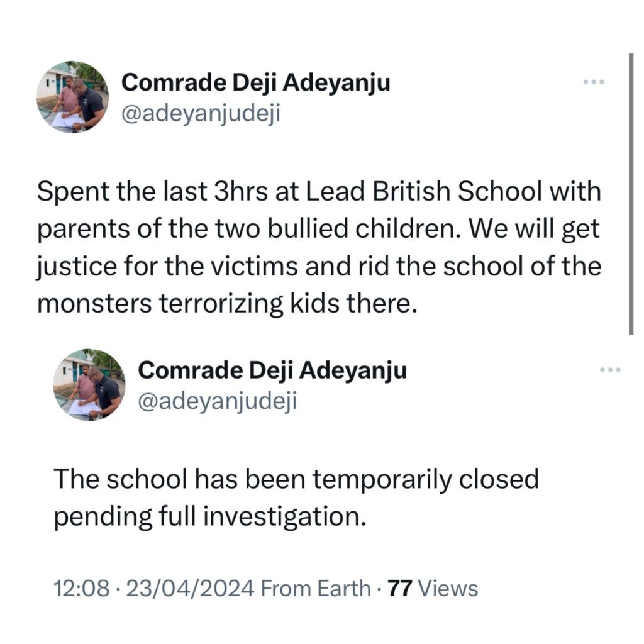Open more options on the top tweet
644x644 pixels.
coord(594,82)
